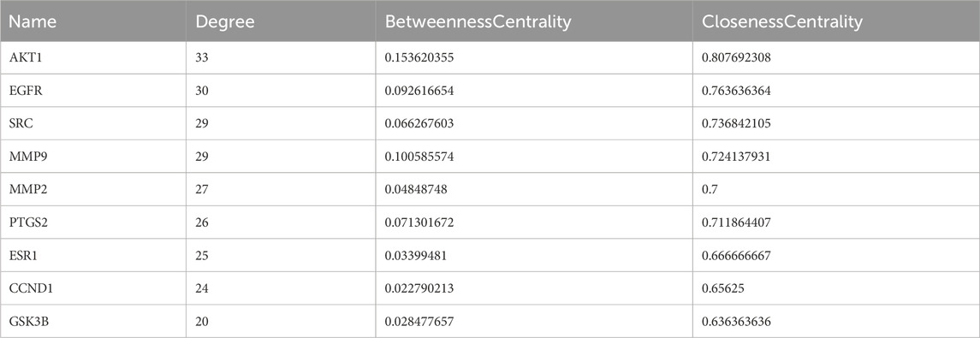Viewport: 980px width, 338px height.
Task: Click the MMP2 name cell
Action: (24, 189)
